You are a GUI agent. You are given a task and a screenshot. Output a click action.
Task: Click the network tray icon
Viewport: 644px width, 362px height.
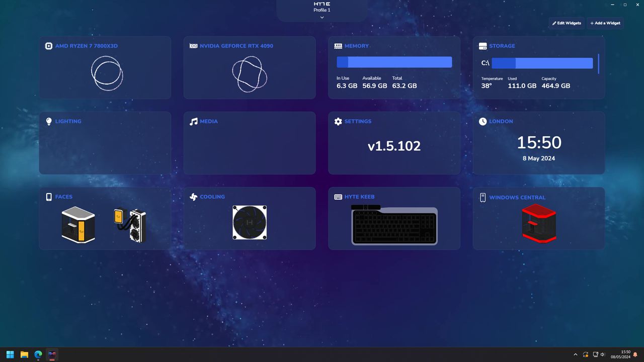point(596,354)
